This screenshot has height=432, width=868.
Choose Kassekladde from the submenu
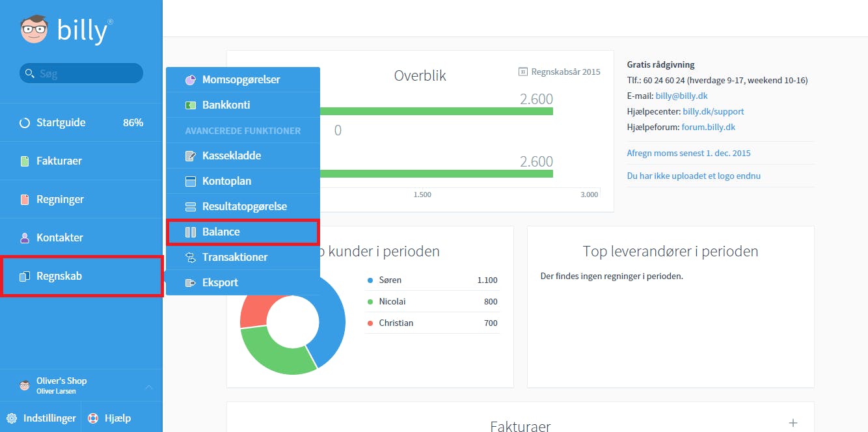point(243,156)
